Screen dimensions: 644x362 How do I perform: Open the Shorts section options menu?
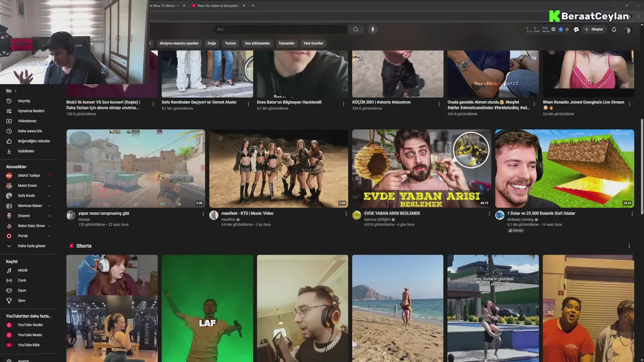(x=629, y=246)
